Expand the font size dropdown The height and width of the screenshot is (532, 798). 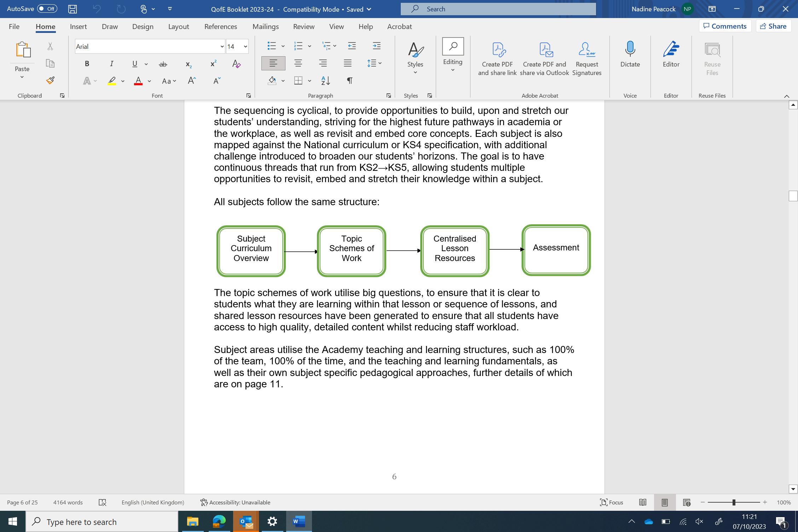[245, 46]
